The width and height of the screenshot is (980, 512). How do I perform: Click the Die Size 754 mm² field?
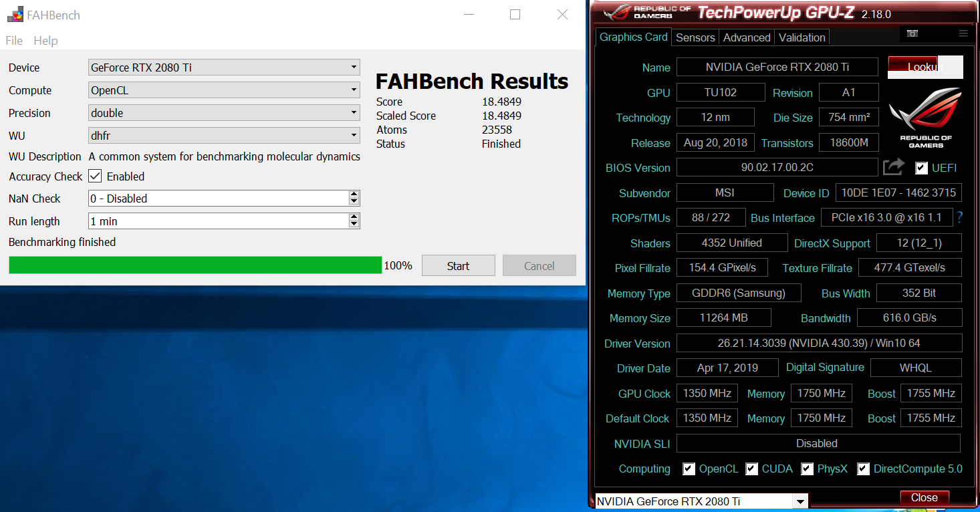(x=849, y=117)
